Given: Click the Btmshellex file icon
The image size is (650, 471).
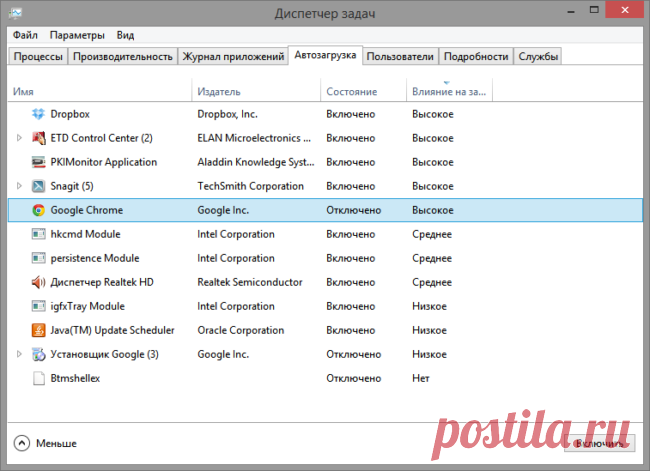Looking at the screenshot, I should pyautogui.click(x=38, y=379).
